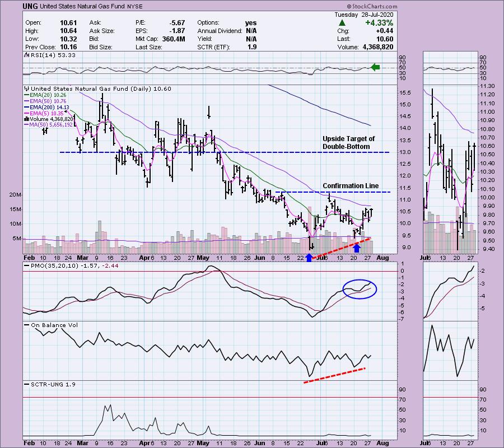Image resolution: width=504 pixels, height=448 pixels.
Task: Select the P/E value -5.67
Action: click(177, 23)
